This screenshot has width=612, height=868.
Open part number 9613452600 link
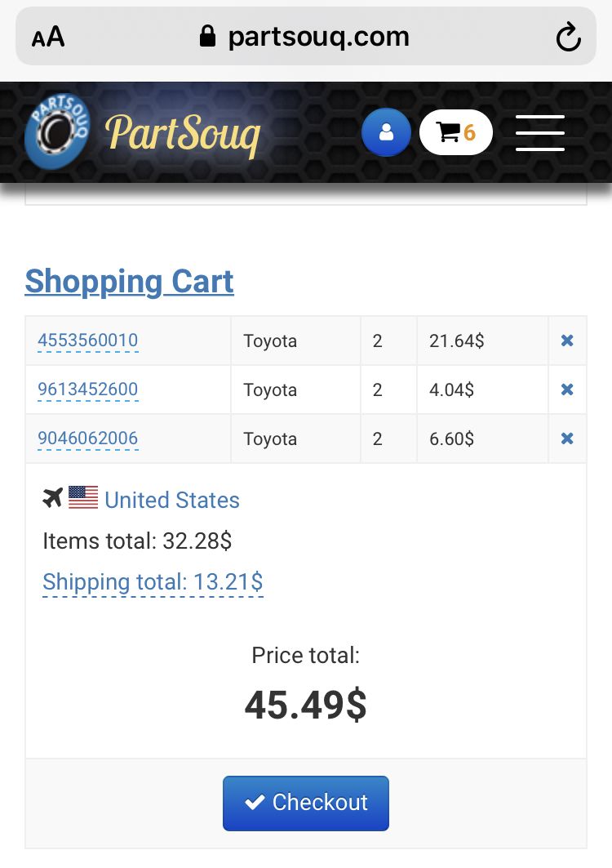click(88, 389)
